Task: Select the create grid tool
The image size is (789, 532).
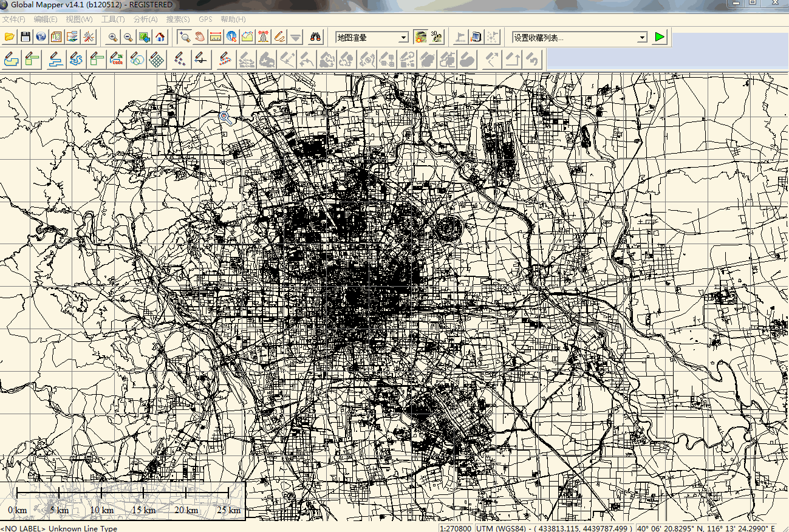Action: 157,59
